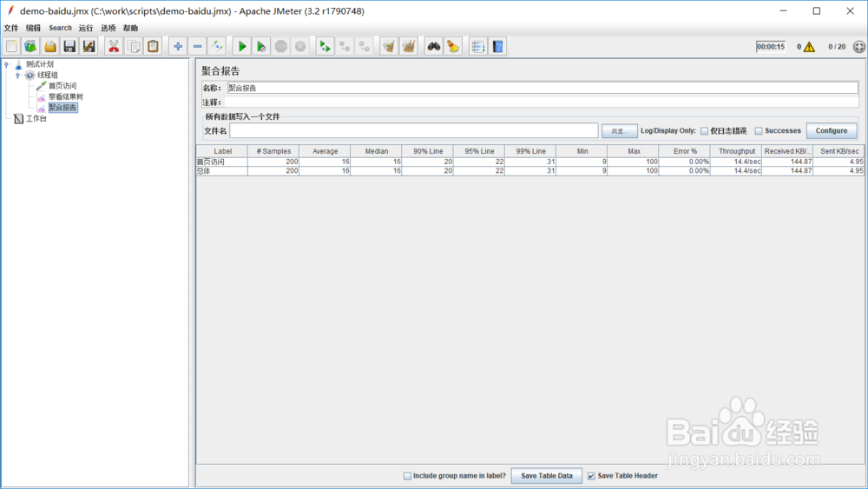Click the Throughput column header

pos(737,151)
